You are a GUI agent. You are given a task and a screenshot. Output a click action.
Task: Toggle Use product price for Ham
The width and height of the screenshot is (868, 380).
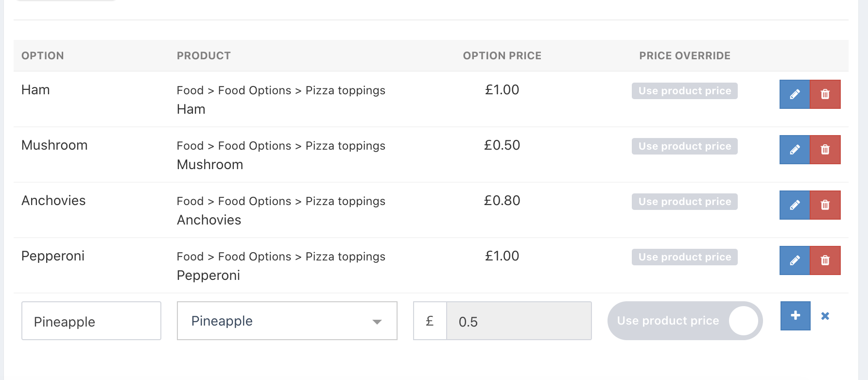click(x=684, y=91)
